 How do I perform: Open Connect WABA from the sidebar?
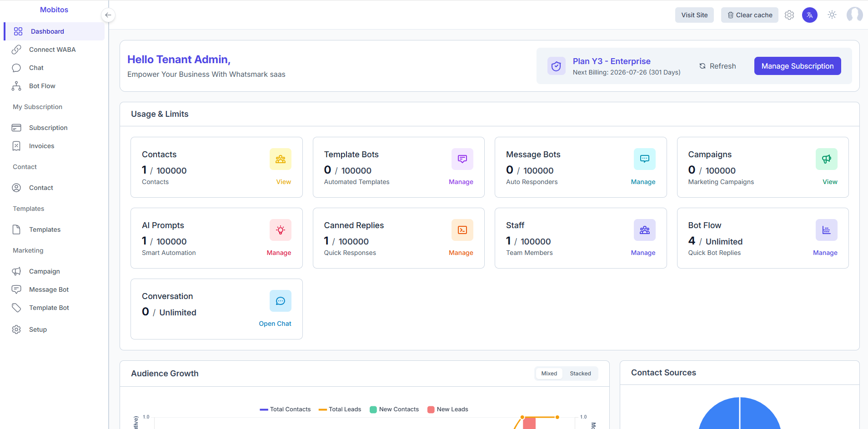[52, 49]
